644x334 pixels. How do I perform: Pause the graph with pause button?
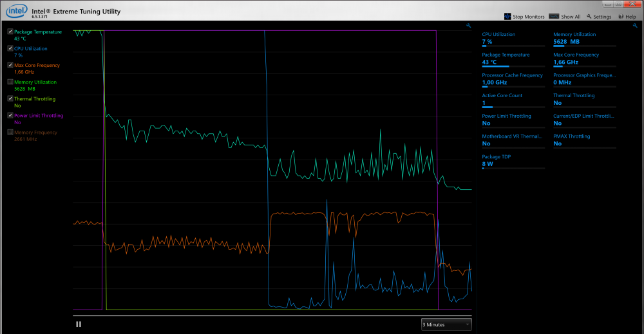pyautogui.click(x=79, y=324)
